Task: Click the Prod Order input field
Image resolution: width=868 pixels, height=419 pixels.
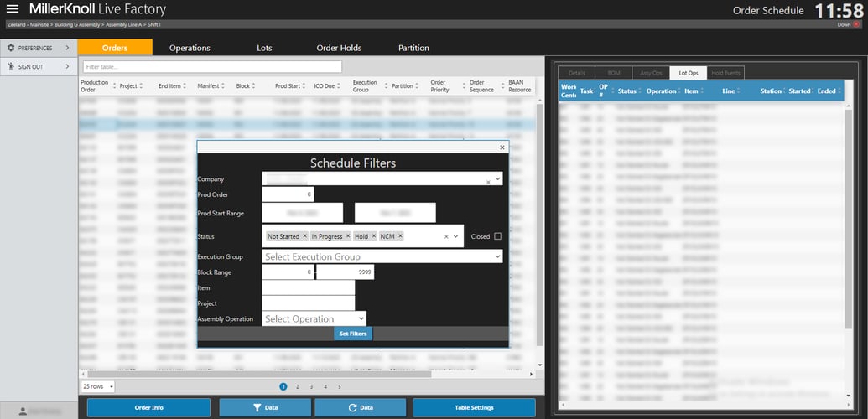Action: coord(288,194)
